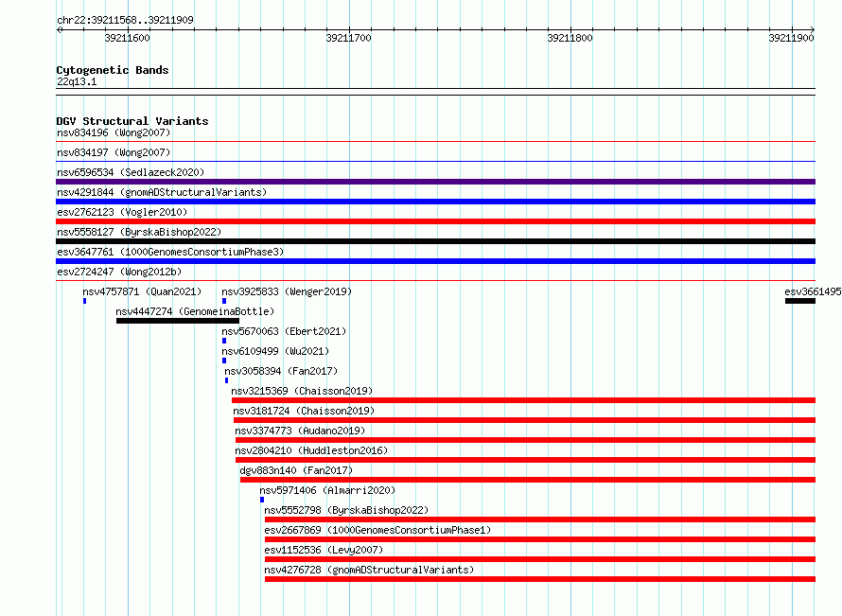Open the nsv5558127 (ByrskaBishop2022) label
Screen dimensions: 842x616
(139, 232)
